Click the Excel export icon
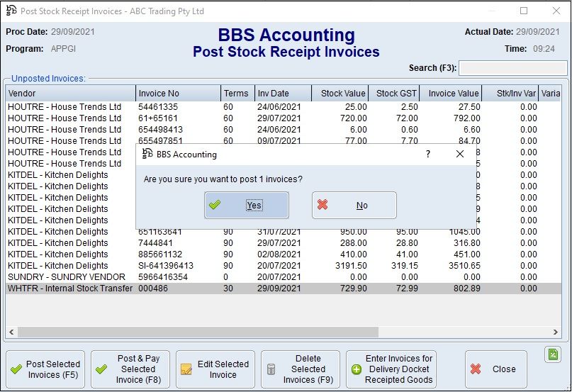 coord(553,354)
